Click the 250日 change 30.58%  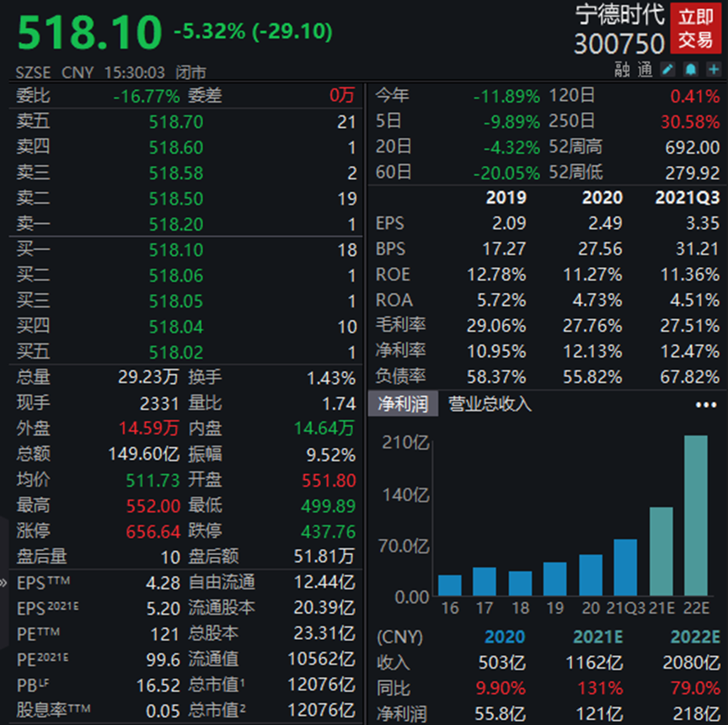[690, 122]
